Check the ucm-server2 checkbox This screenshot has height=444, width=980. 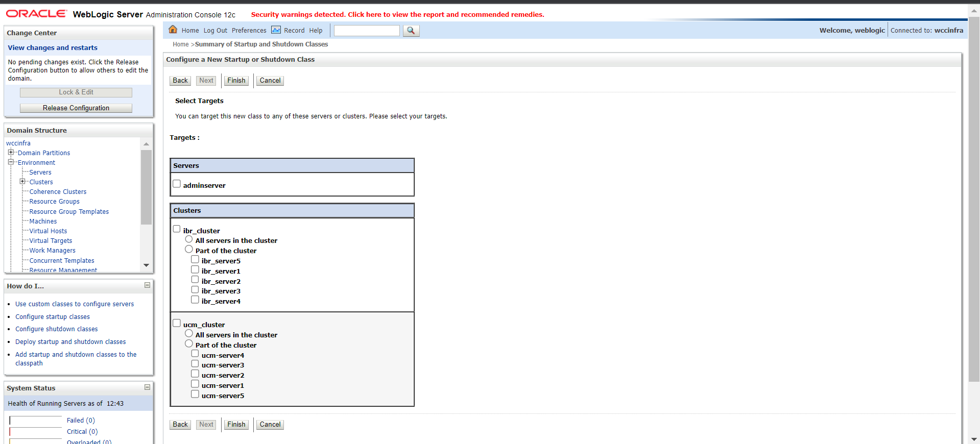coord(195,374)
